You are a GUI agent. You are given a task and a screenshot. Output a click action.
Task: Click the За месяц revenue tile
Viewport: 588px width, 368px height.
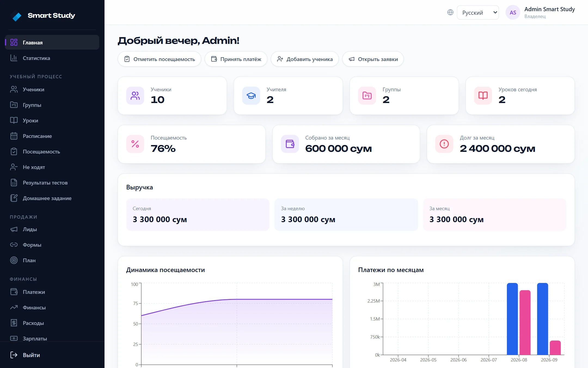click(x=495, y=215)
